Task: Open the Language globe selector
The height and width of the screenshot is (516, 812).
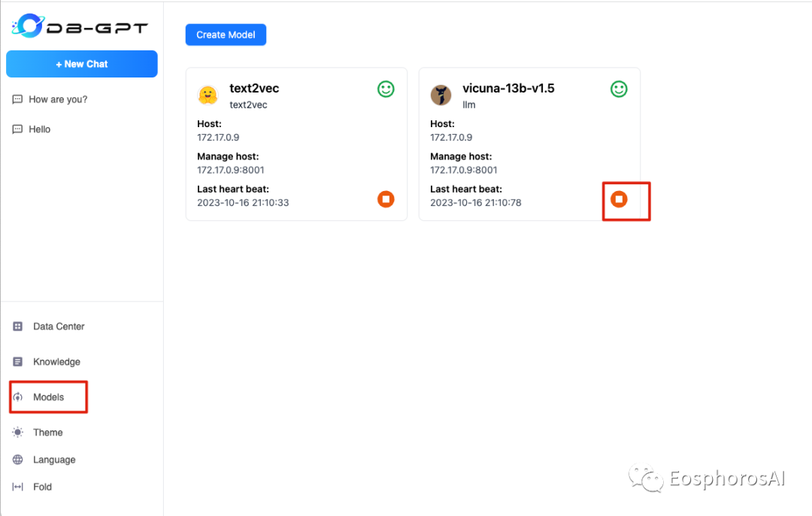Action: coord(18,460)
